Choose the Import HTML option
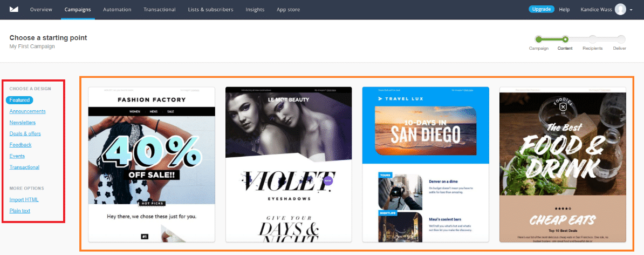Screen dimensions: 644x255 click(x=24, y=199)
